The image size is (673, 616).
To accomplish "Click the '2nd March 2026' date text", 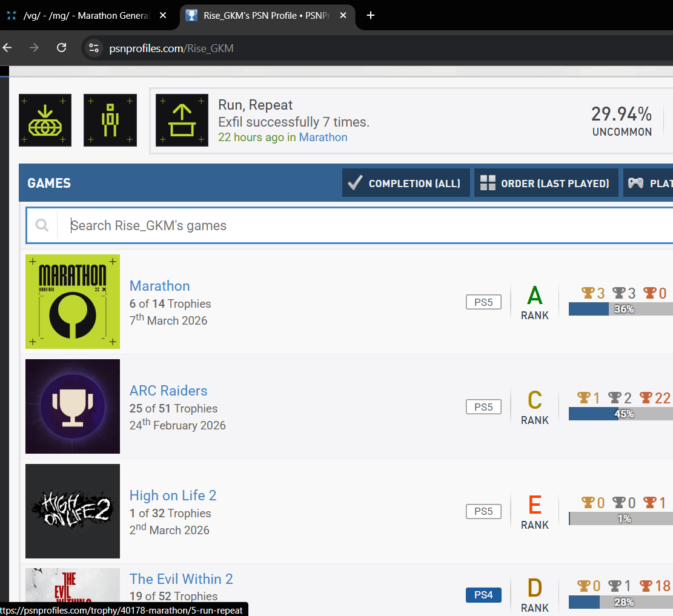I will [169, 529].
